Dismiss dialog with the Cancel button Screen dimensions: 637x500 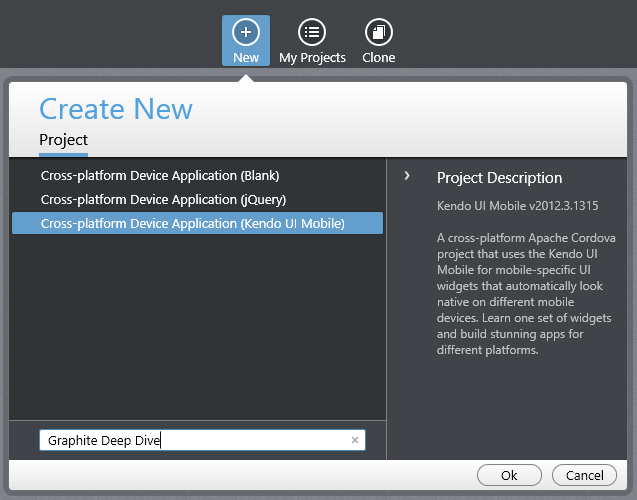[x=584, y=475]
